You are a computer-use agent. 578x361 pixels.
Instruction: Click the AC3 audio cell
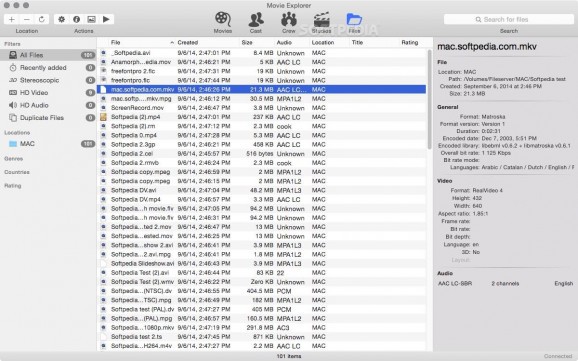coord(283,327)
